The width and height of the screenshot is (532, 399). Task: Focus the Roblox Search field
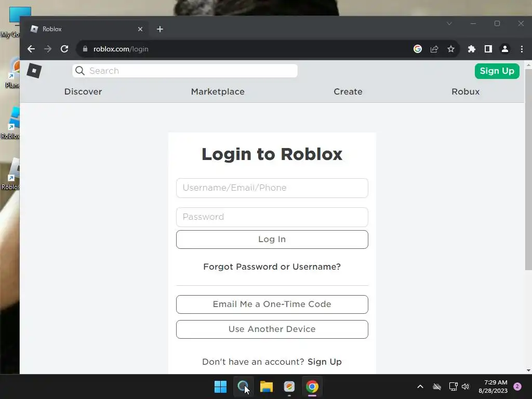pyautogui.click(x=185, y=71)
